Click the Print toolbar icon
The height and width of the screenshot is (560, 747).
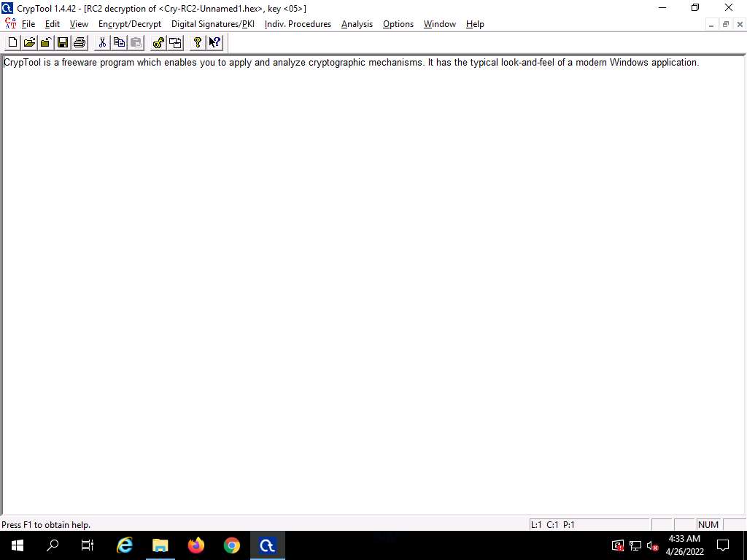tap(80, 42)
